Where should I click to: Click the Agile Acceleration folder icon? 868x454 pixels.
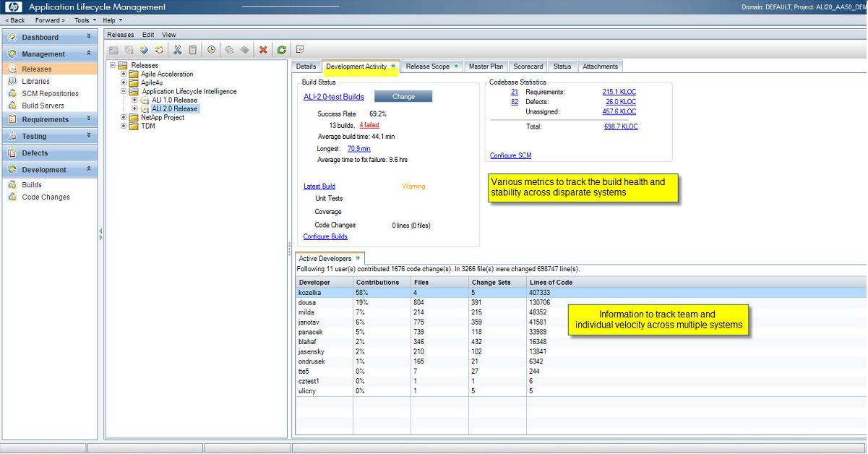134,74
